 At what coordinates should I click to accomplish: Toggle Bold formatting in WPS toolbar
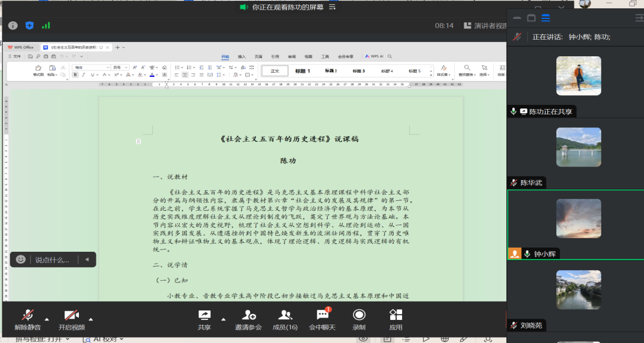[75, 75]
